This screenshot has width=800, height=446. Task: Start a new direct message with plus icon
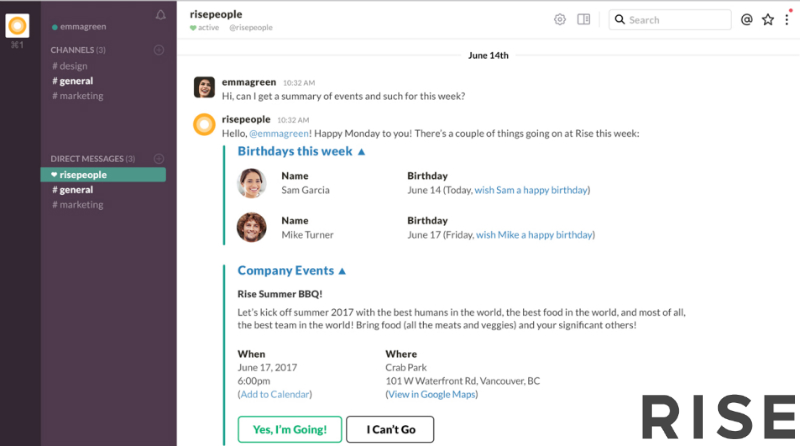tap(159, 159)
